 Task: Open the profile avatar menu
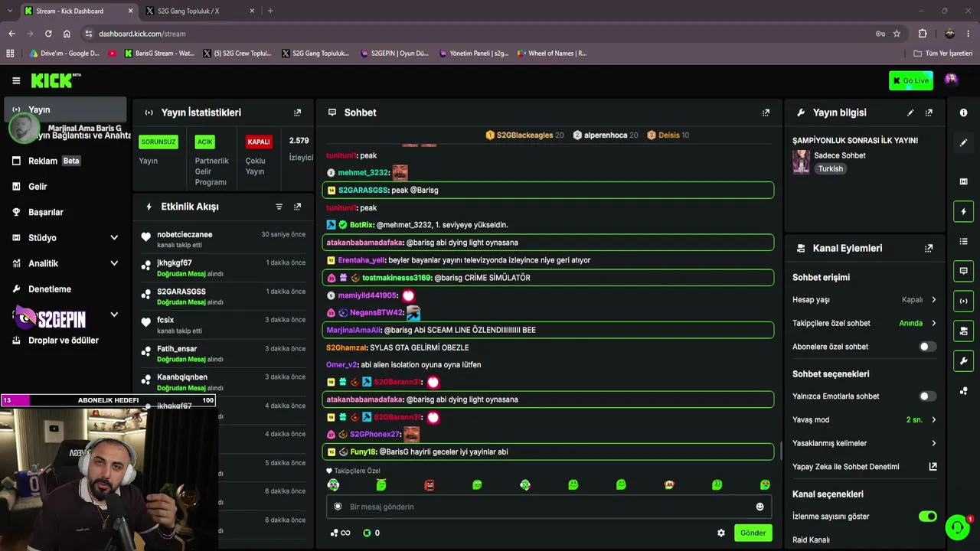pos(951,80)
